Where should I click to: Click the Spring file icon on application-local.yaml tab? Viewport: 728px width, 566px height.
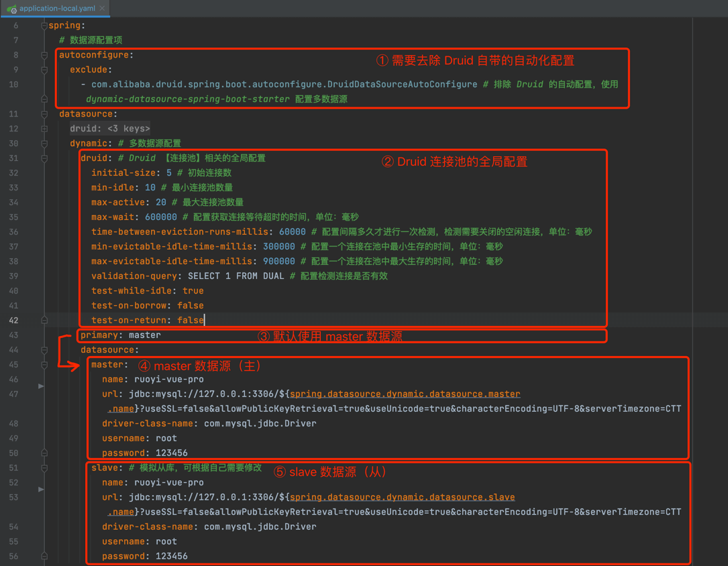(x=11, y=9)
